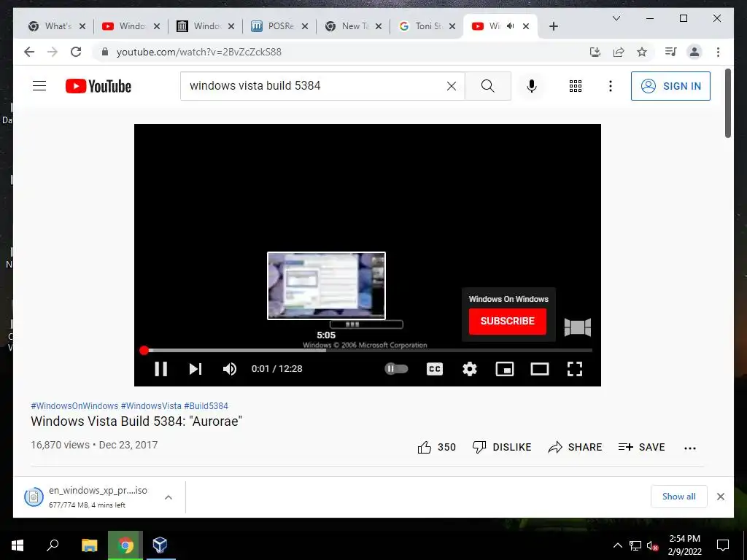Open Chrome profile avatar
Image resolution: width=747 pixels, height=560 pixels.
[x=694, y=52]
